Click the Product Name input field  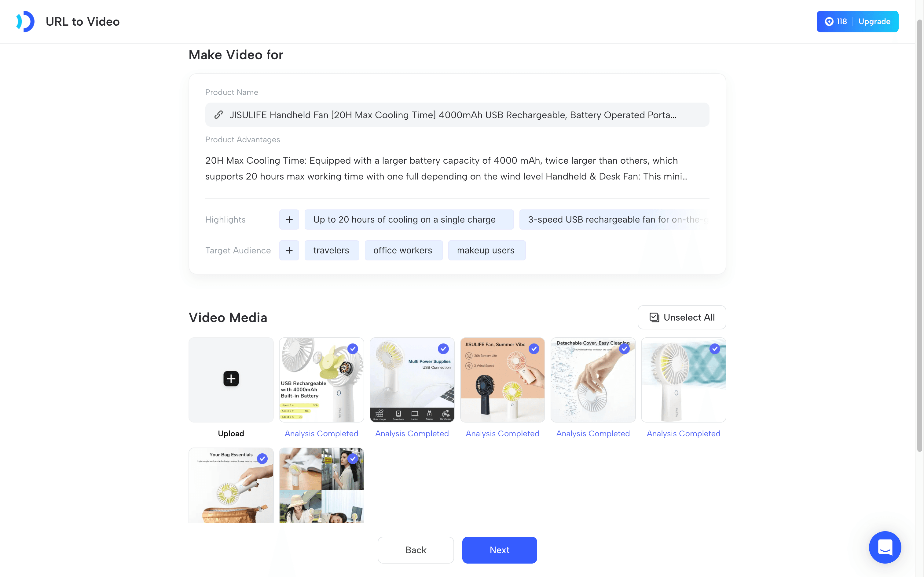click(x=457, y=115)
